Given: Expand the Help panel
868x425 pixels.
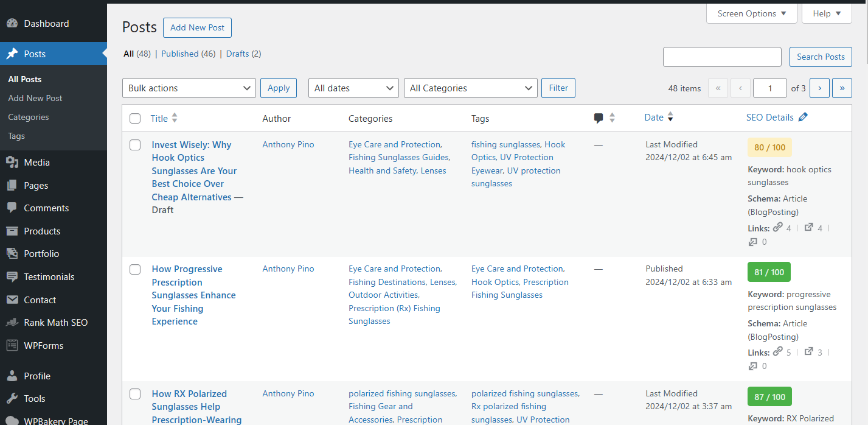Looking at the screenshot, I should (x=827, y=13).
